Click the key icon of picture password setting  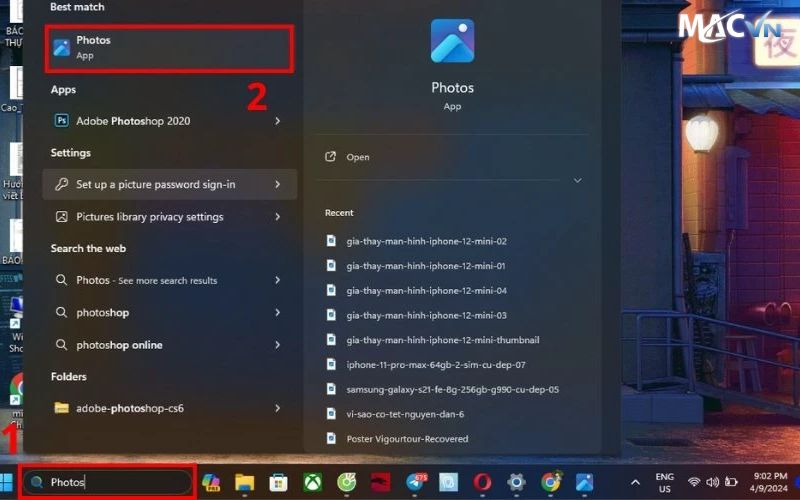tap(62, 184)
